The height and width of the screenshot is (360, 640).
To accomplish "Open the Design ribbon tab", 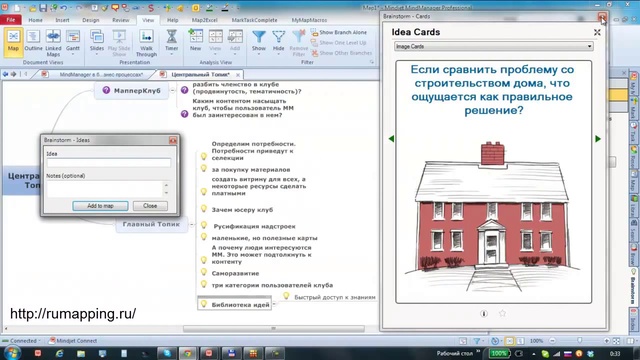I will click(x=91, y=20).
